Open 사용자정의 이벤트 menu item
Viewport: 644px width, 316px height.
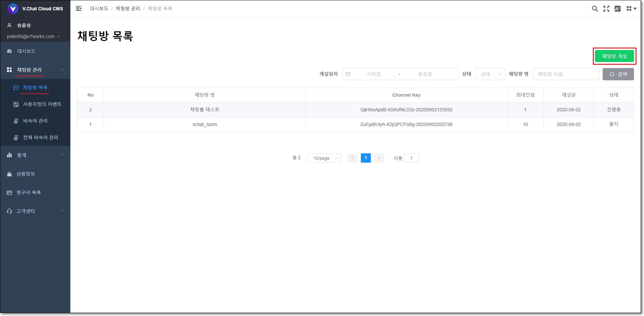pyautogui.click(x=42, y=104)
